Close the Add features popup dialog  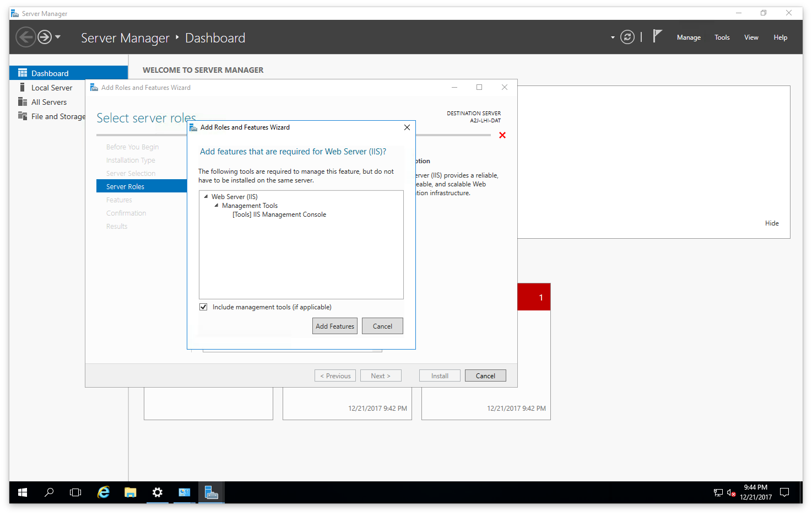click(x=407, y=127)
